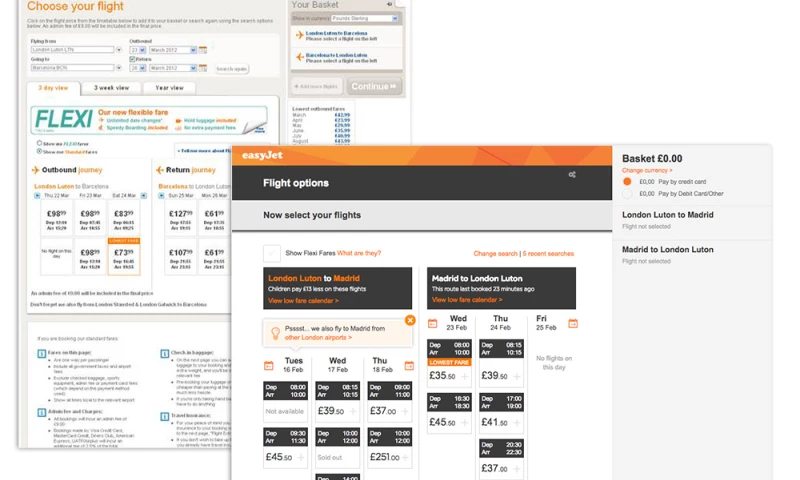Screen dimensions: 800x480
Task: Click plus icon next to £45.50 on Wed 23 Feb
Action: tap(465, 422)
